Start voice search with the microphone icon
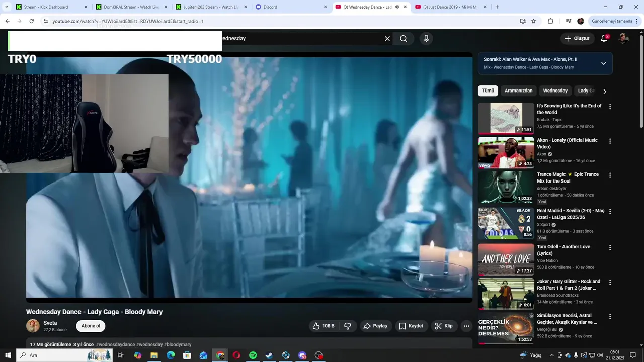644x362 pixels. (x=426, y=39)
